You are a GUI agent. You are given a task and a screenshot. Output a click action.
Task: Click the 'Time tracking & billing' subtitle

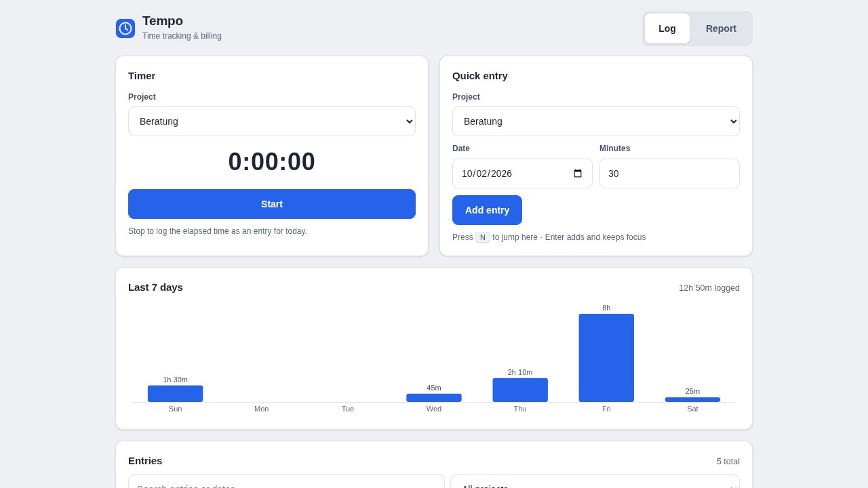tap(182, 36)
